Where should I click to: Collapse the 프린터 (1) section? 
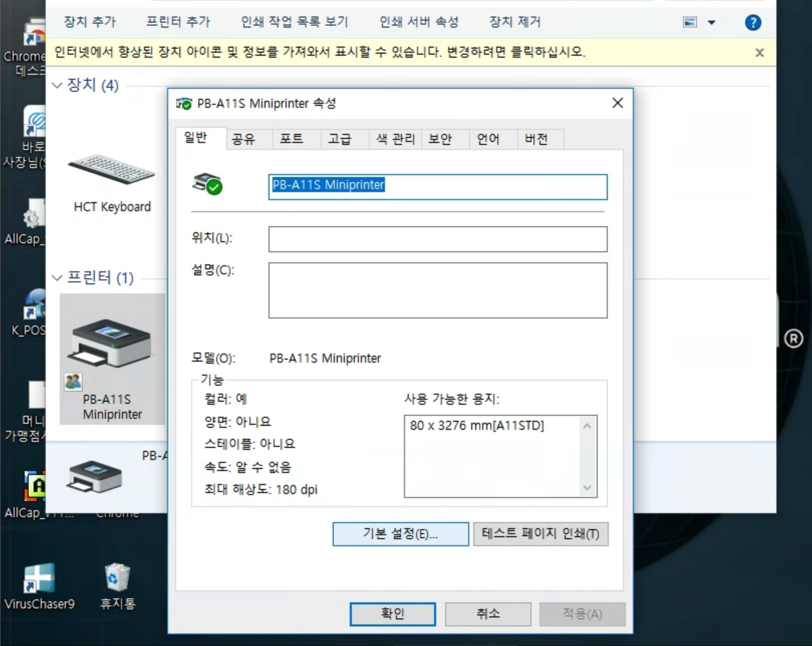[x=57, y=277]
